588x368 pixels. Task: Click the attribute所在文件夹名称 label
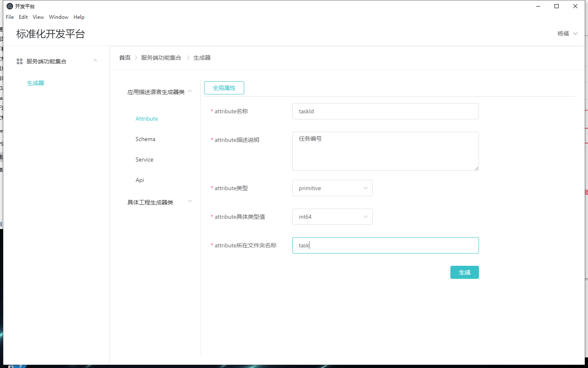tap(245, 245)
